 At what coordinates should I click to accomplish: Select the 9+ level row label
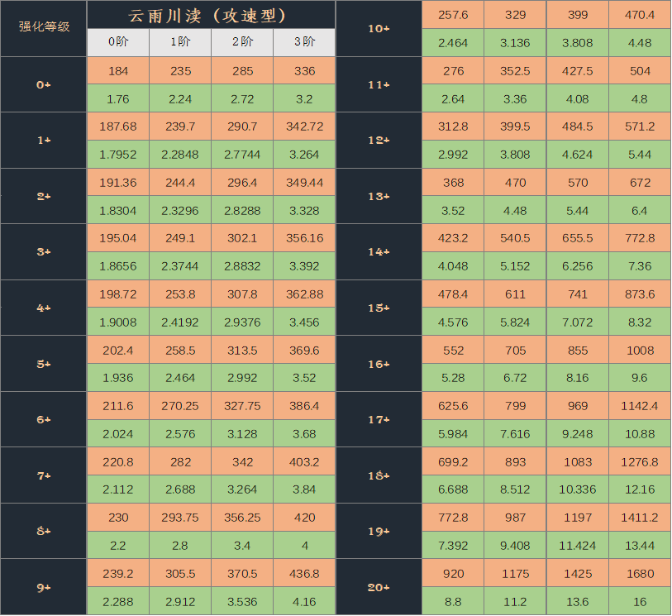point(44,587)
